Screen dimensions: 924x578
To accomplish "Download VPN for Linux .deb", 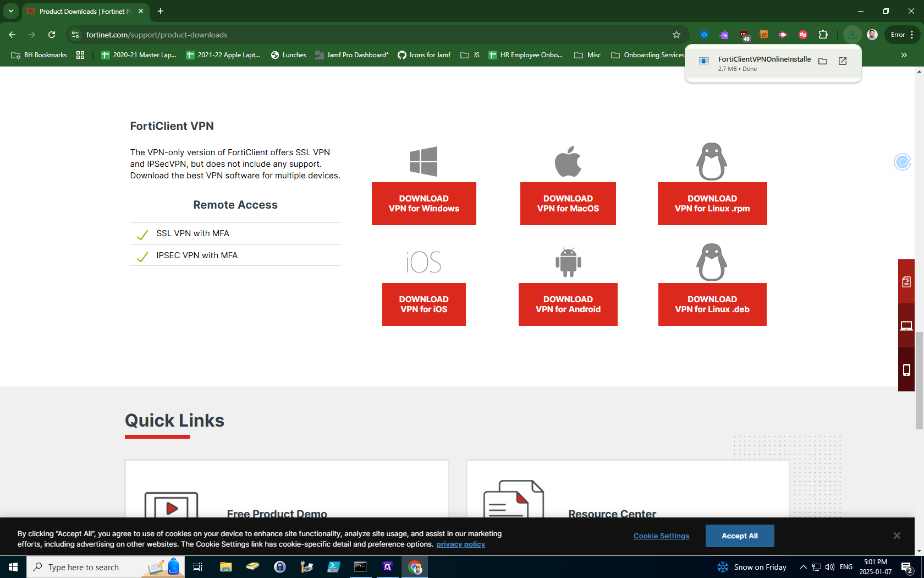I will tap(712, 304).
